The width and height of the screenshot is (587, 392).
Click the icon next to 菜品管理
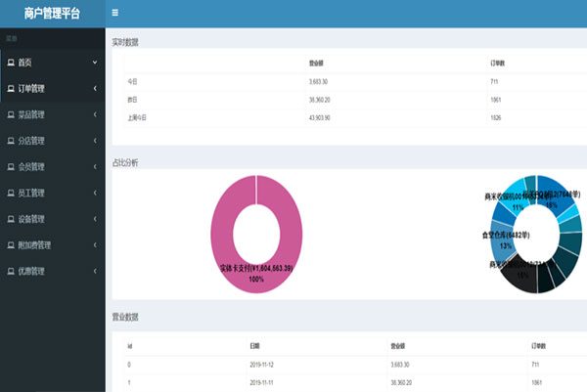tap(11, 114)
